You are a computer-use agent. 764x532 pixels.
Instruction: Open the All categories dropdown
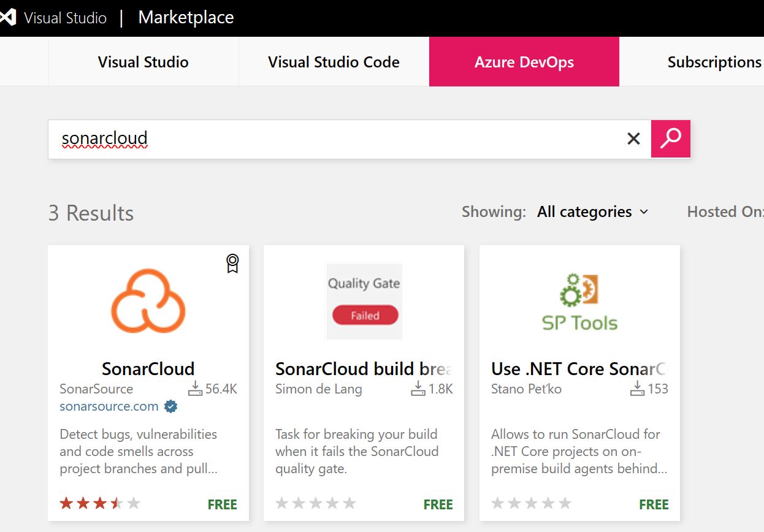[x=593, y=212]
